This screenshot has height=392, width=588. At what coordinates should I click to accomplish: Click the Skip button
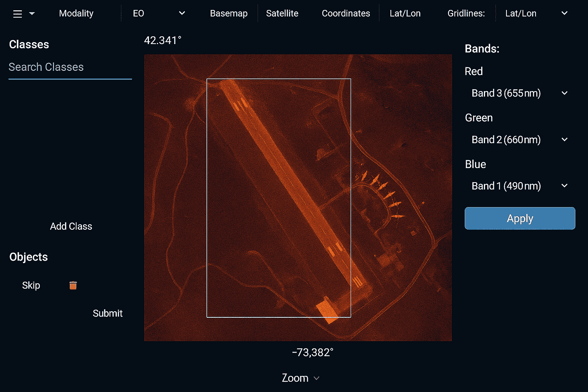31,286
